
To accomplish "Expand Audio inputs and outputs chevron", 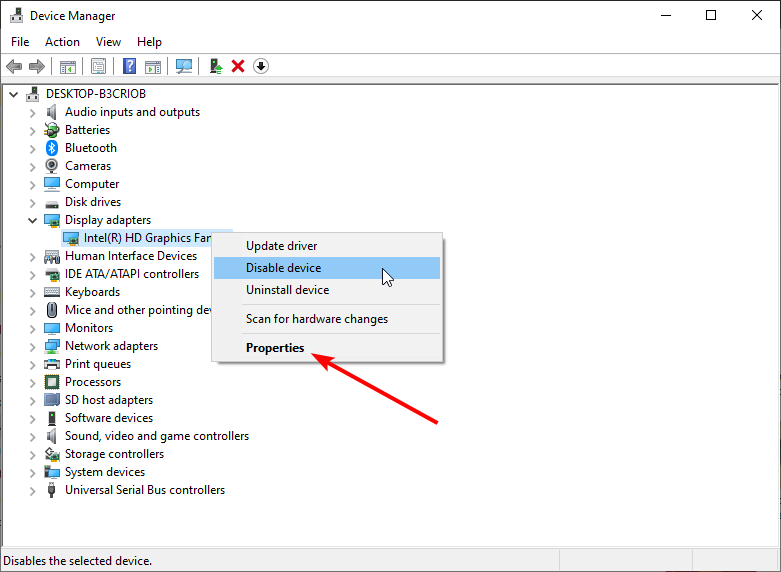I will (x=32, y=113).
